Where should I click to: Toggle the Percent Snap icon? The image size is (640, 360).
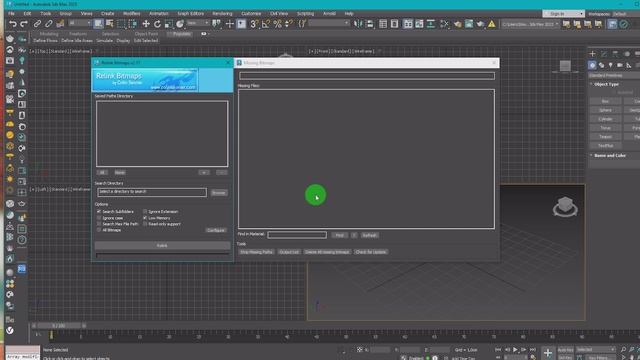pyautogui.click(x=278, y=24)
